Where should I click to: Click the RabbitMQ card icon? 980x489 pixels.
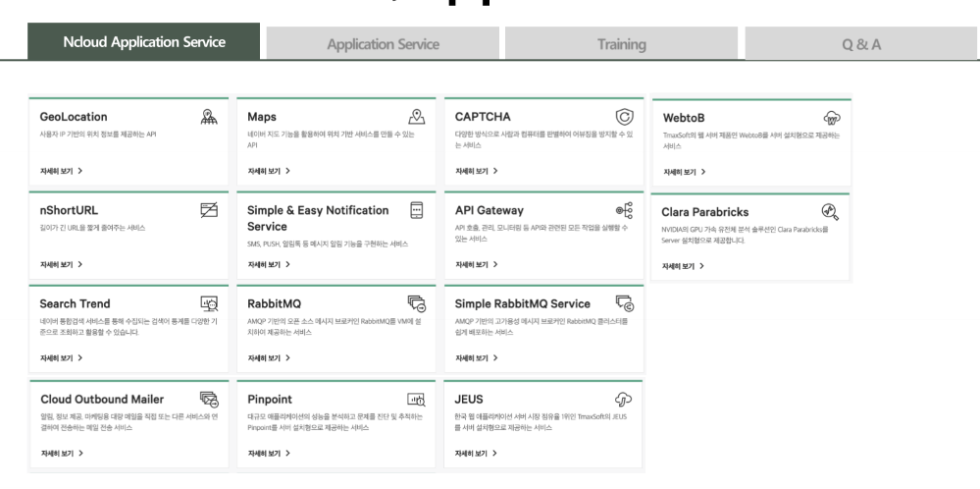(417, 303)
